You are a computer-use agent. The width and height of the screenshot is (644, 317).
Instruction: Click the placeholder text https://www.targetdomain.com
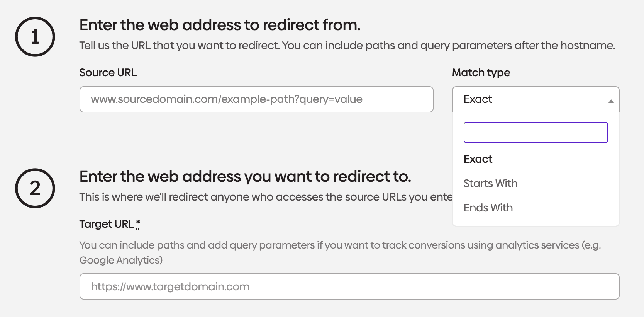[x=171, y=286]
